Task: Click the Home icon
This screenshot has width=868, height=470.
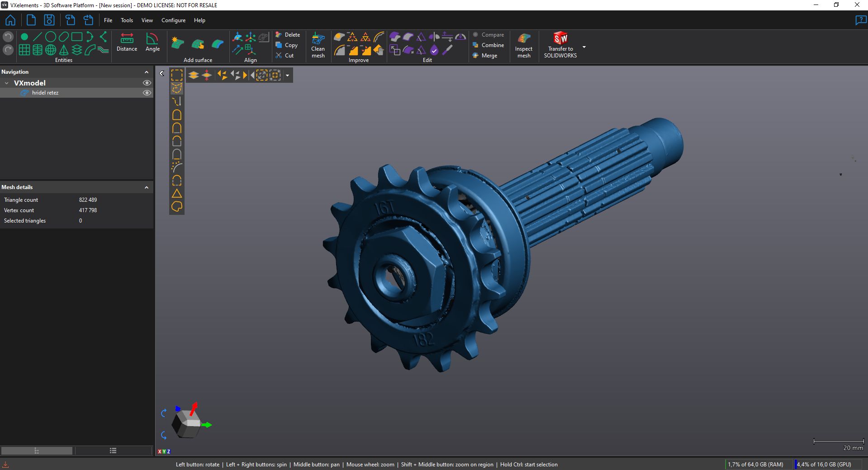Action: coord(10,20)
